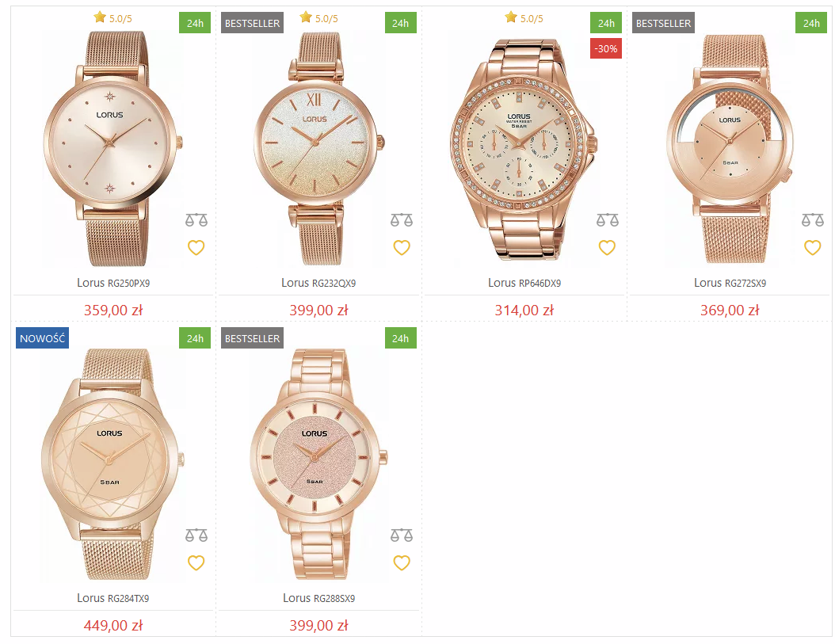Click scales compare icon for Lorus RG272SX9

[813, 219]
